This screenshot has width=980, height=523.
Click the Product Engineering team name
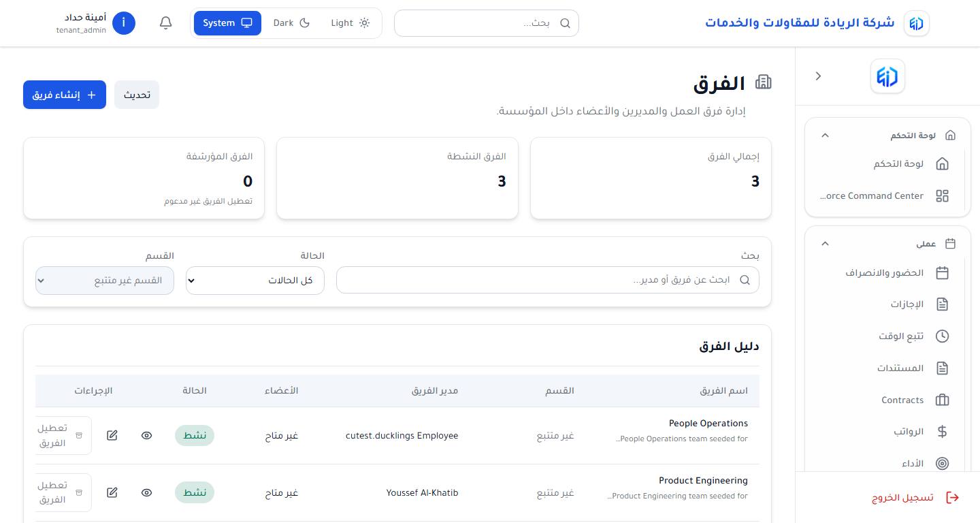(x=703, y=481)
